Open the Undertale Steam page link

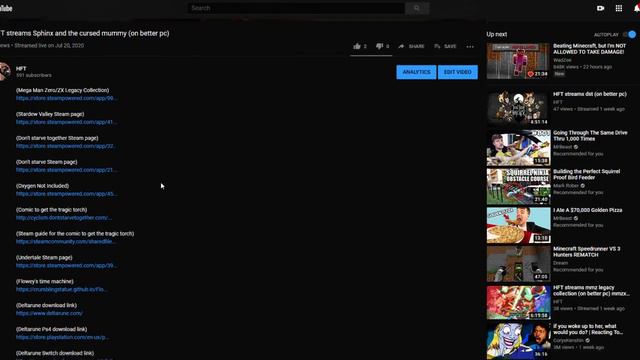point(66,265)
